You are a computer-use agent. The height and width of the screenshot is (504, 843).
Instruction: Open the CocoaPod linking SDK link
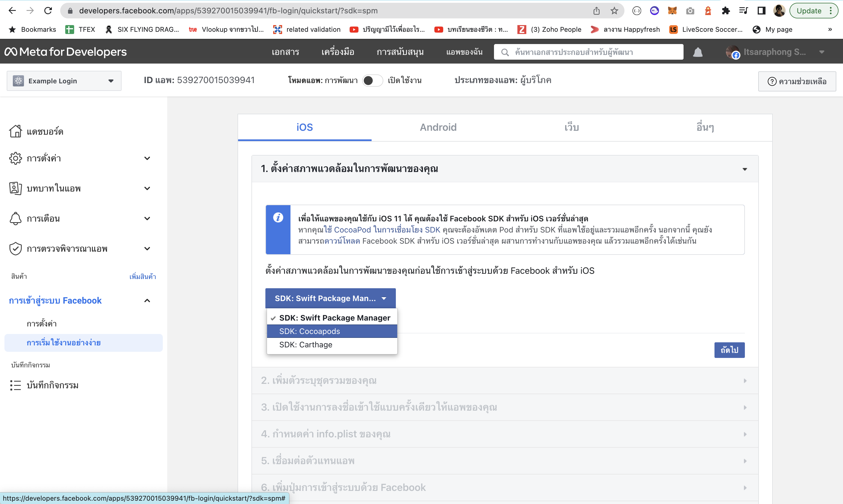382,230
